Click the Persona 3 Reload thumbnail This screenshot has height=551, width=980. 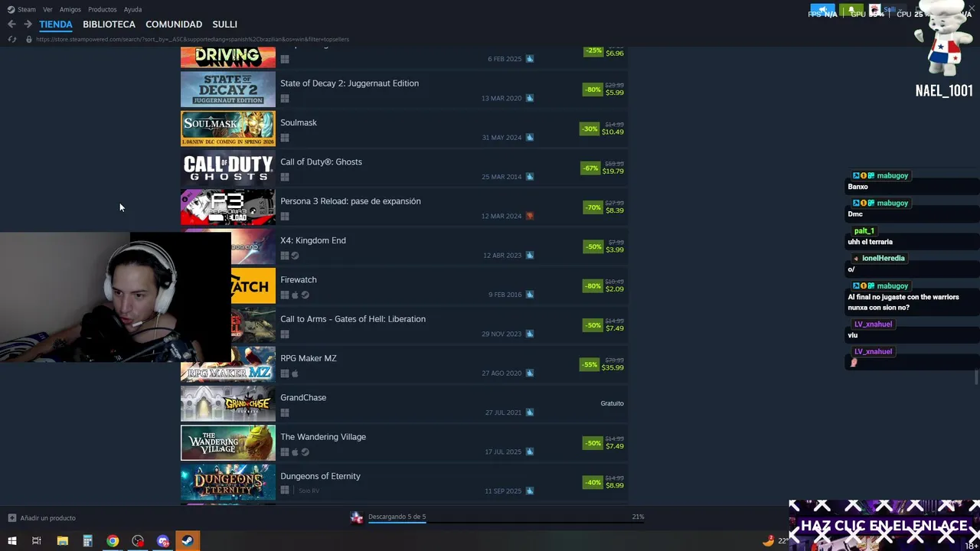tap(227, 207)
